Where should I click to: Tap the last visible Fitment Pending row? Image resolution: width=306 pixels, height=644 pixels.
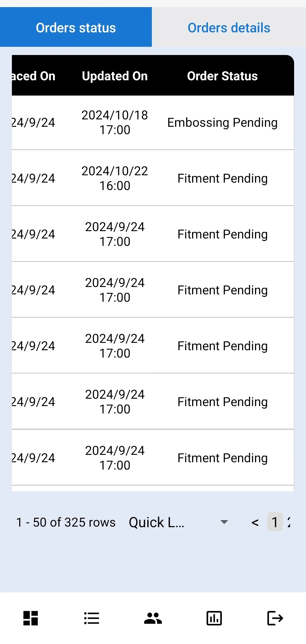coord(153,458)
